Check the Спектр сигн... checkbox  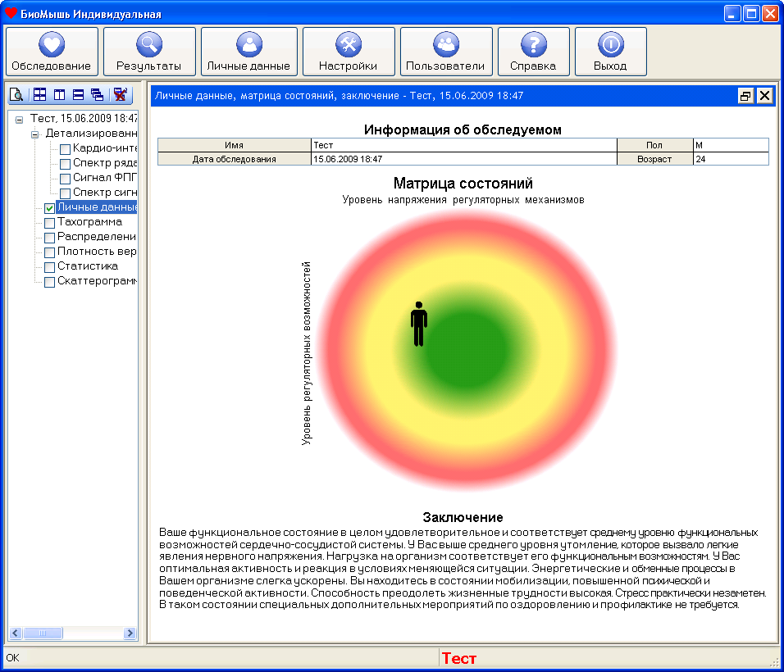65,193
